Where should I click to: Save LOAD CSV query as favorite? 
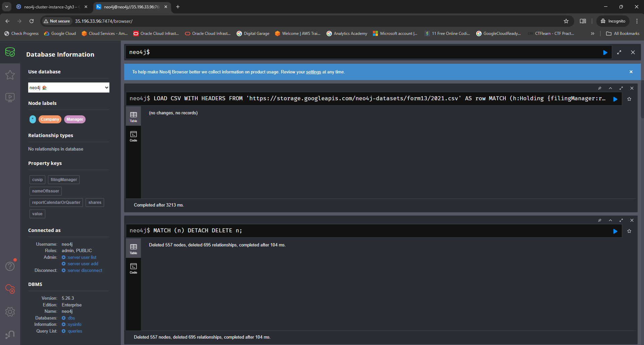(629, 99)
